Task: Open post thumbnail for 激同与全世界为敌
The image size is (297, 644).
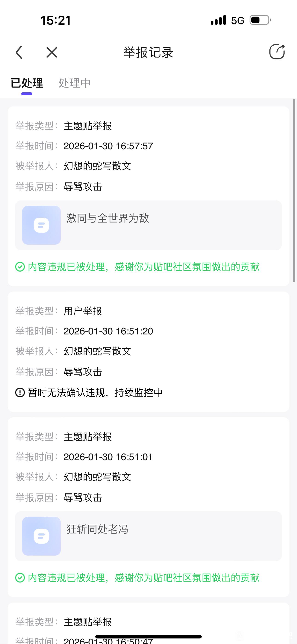Action: pyautogui.click(x=41, y=225)
